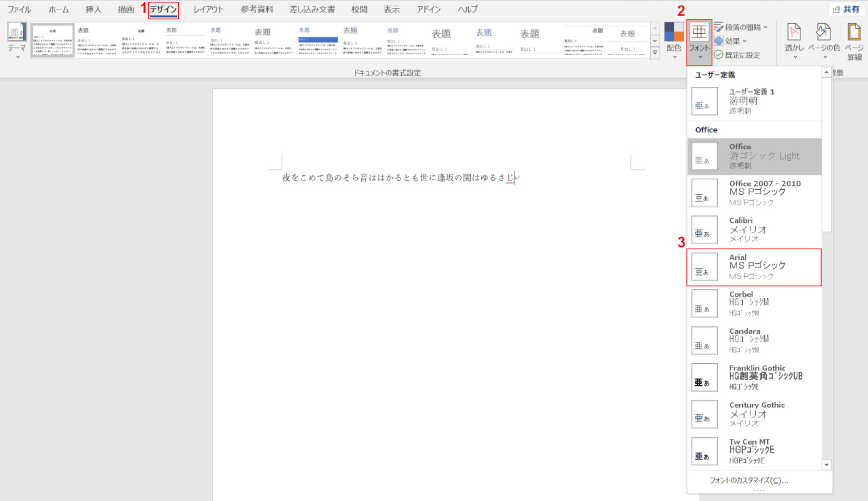
Task: Switch to the レイアウト tab
Action: pyautogui.click(x=208, y=9)
